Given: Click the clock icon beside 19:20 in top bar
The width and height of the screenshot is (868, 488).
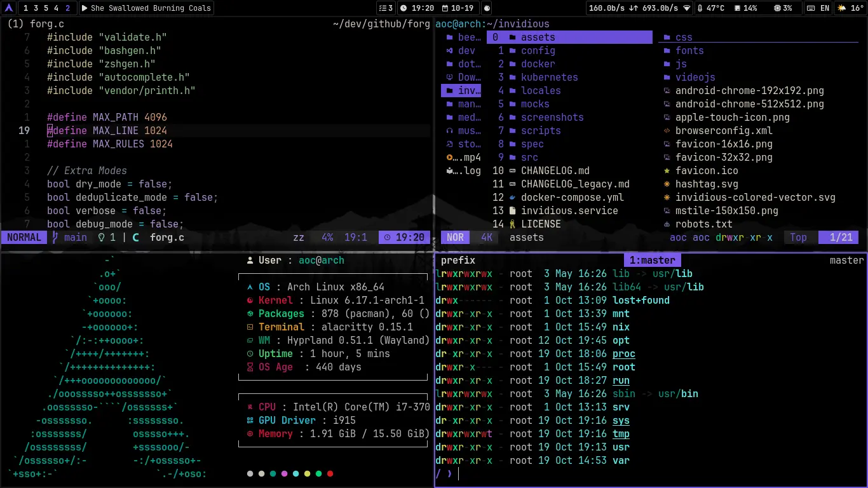Looking at the screenshot, I should (x=403, y=8).
